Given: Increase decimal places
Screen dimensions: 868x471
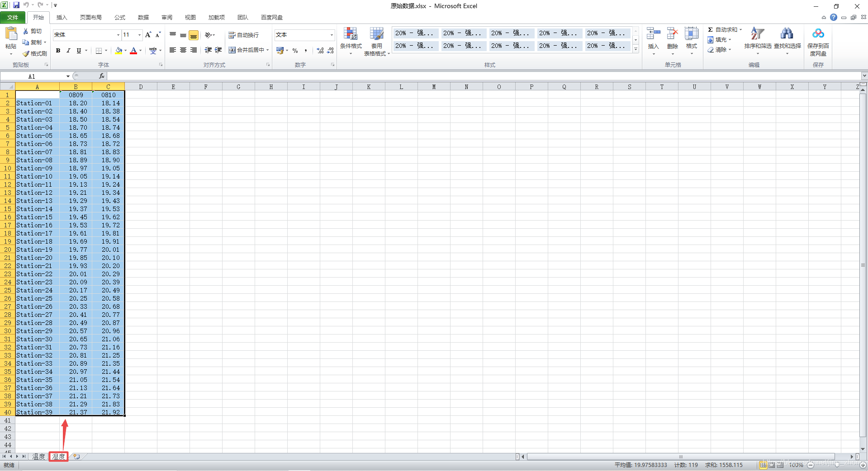Looking at the screenshot, I should pos(320,51).
